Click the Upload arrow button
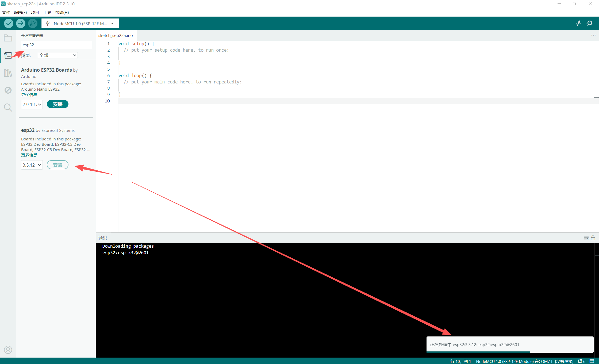The image size is (599, 364). pyautogui.click(x=21, y=24)
